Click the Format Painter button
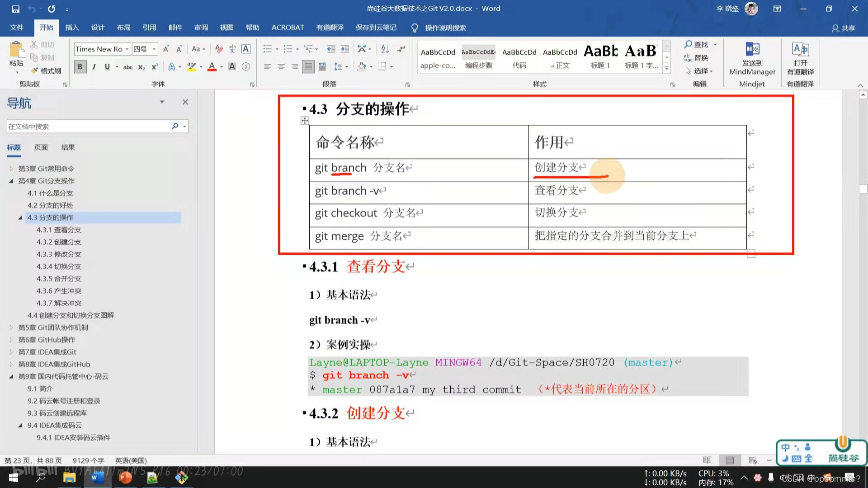This screenshot has width=868, height=488. [x=46, y=71]
